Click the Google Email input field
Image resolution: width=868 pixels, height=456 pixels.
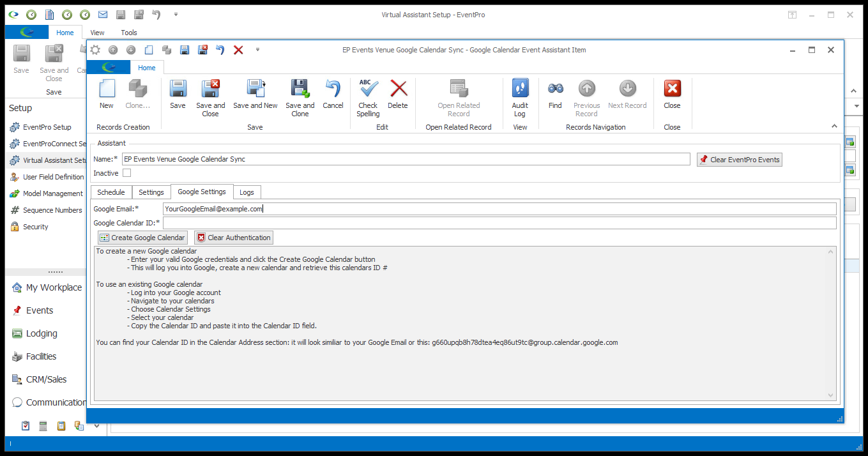pos(499,209)
